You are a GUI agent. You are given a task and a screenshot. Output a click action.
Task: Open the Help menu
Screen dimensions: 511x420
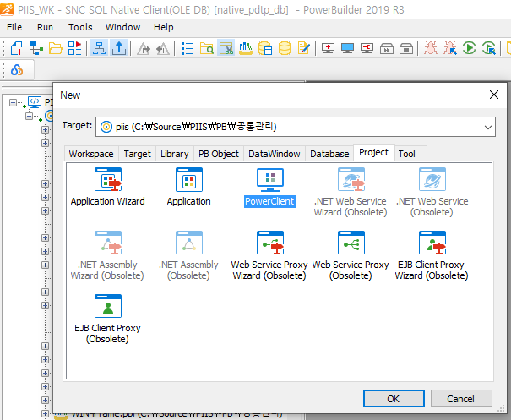(164, 27)
